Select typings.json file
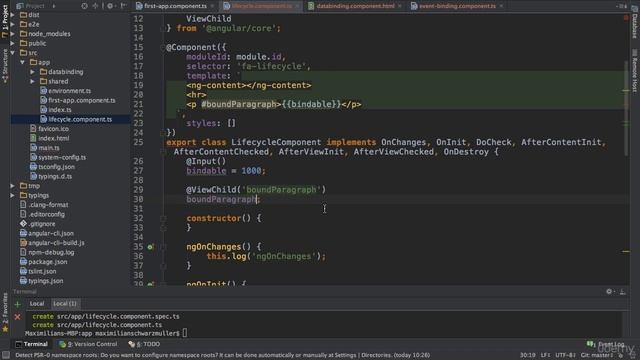The image size is (640, 360). pyautogui.click(x=42, y=281)
